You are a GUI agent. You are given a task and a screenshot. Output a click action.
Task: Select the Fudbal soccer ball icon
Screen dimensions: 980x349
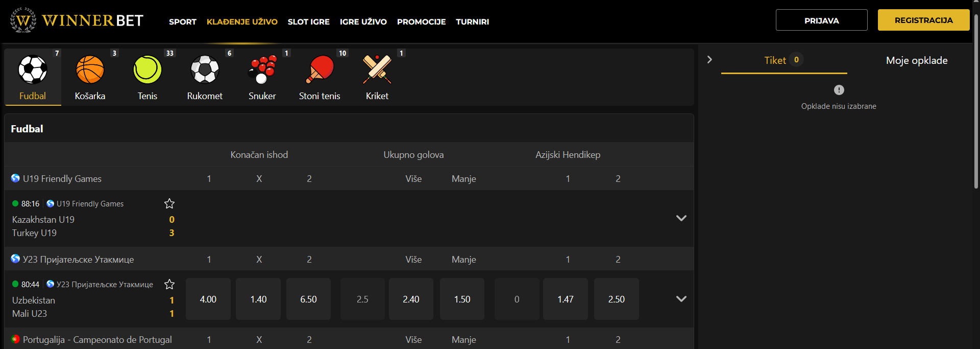33,69
